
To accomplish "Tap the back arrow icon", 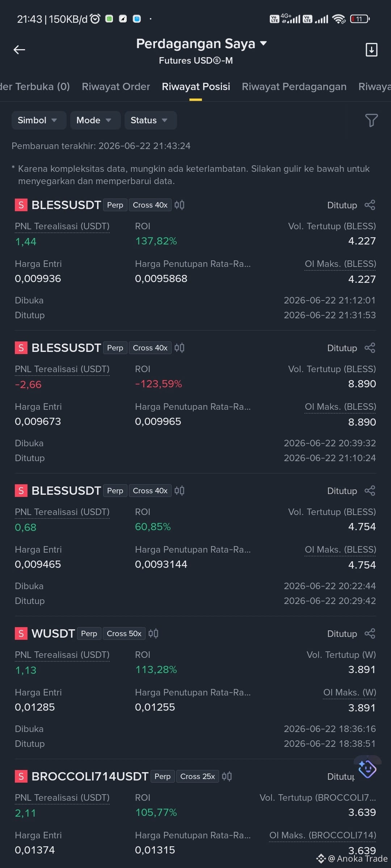I will (x=19, y=50).
